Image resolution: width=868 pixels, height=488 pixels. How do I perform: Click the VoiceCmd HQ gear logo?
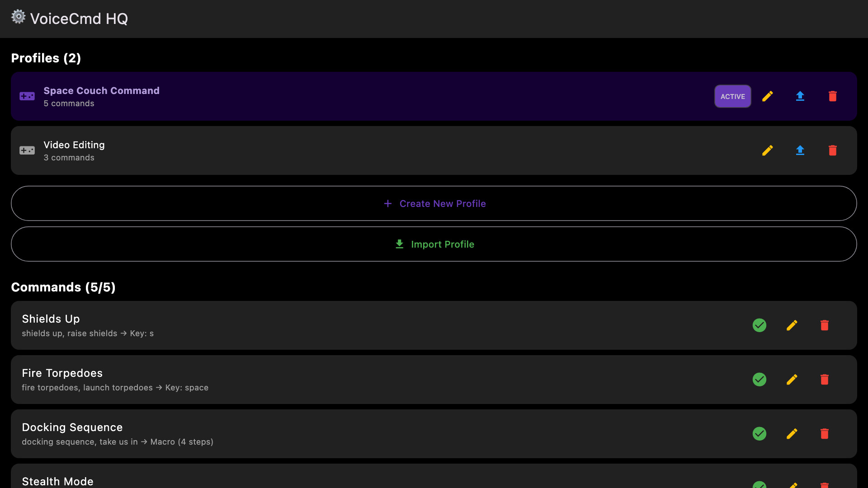[x=18, y=17]
